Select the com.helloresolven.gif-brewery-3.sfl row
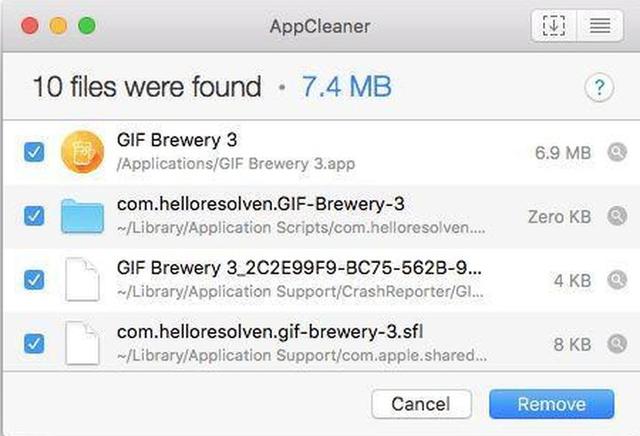 coord(320,343)
